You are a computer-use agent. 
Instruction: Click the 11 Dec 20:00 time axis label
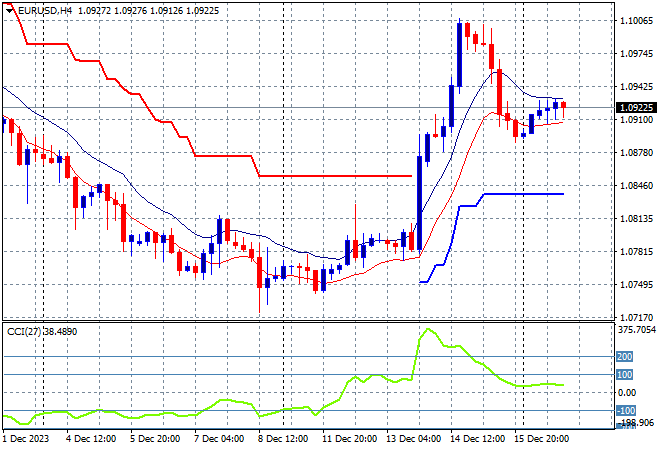[349, 439]
